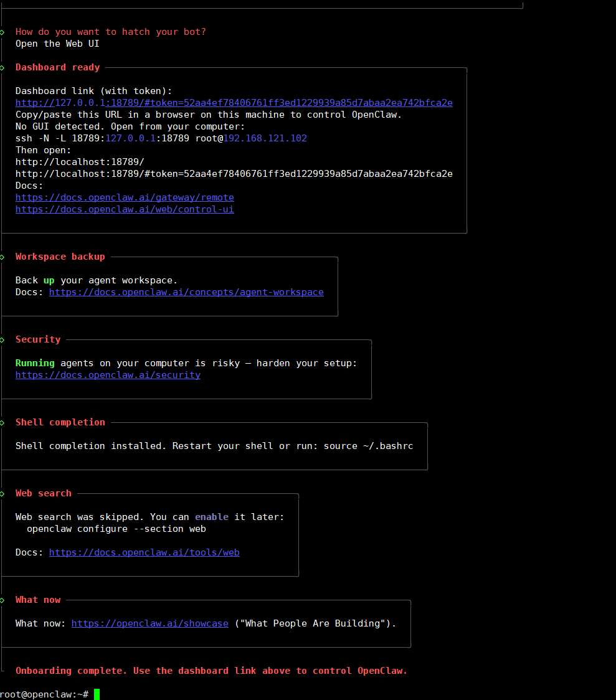Open the dashboard link with 127.0.0.1 token
The height and width of the screenshot is (700, 616).
[x=234, y=103]
